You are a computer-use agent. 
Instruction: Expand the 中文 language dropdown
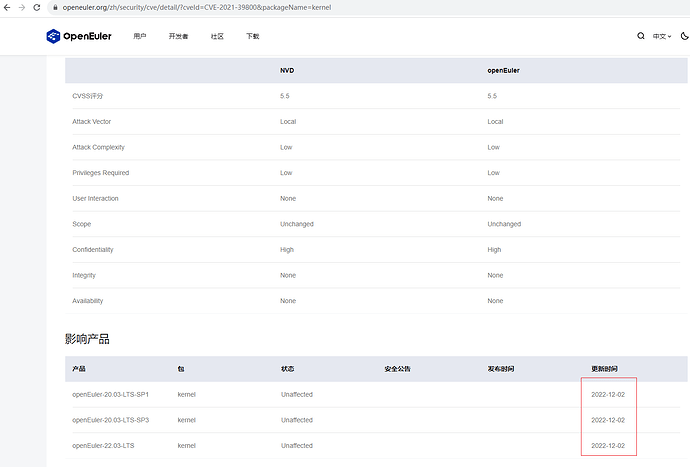(661, 36)
